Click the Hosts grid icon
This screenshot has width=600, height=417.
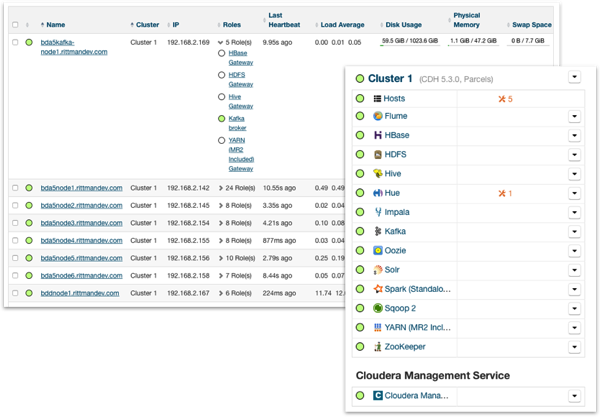click(x=377, y=99)
